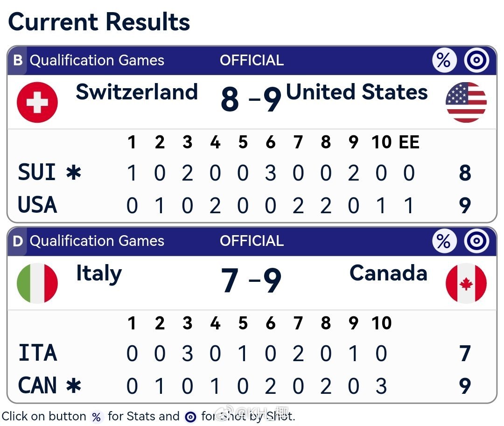The image size is (504, 426).
Task: Click the Current Results heading
Action: 99,22
